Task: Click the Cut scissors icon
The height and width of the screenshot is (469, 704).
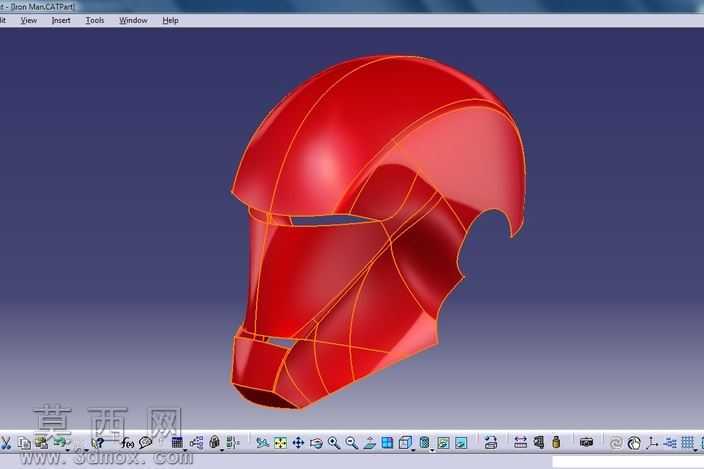Action: tap(6, 443)
